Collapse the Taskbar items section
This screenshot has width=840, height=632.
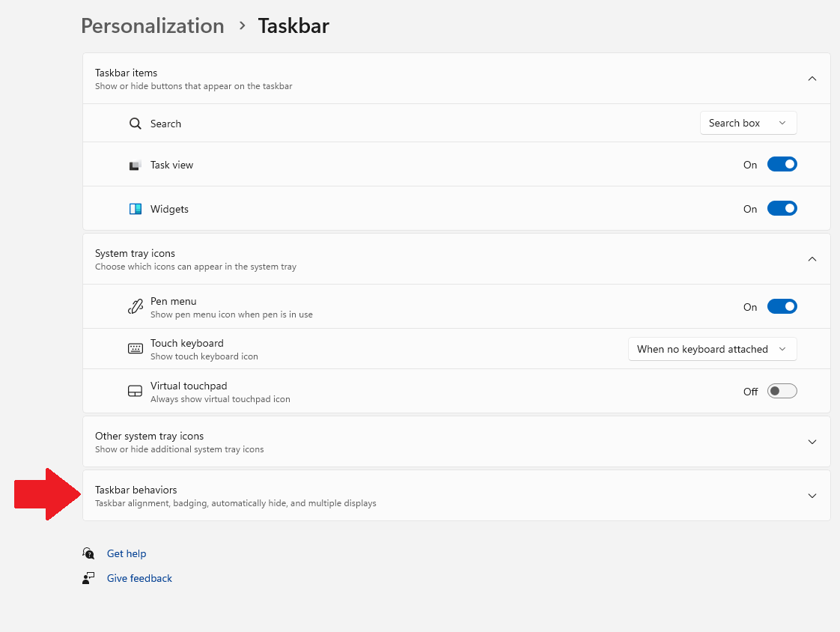(812, 78)
